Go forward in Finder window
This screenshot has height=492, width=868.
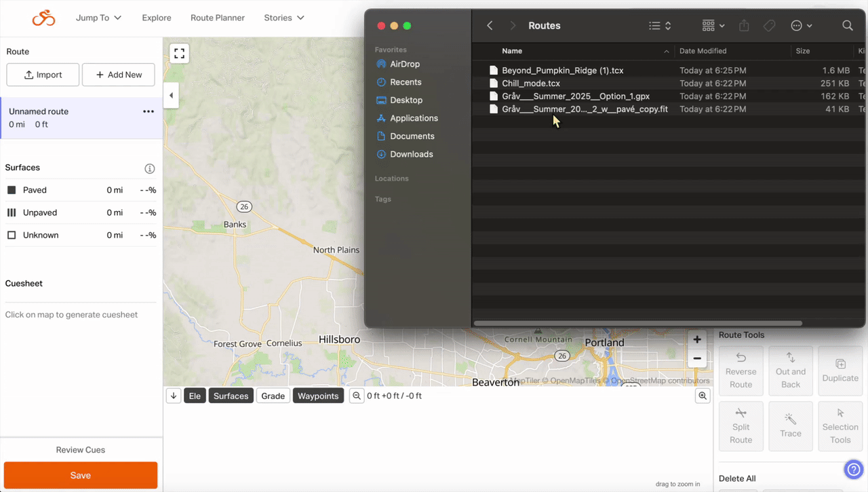coord(513,26)
